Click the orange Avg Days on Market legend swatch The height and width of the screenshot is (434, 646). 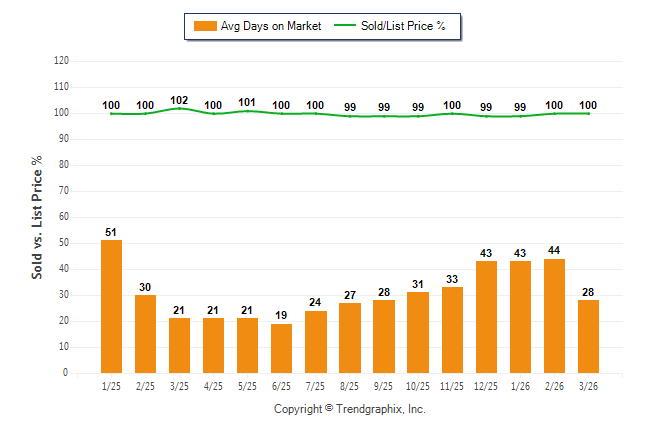[x=204, y=26]
